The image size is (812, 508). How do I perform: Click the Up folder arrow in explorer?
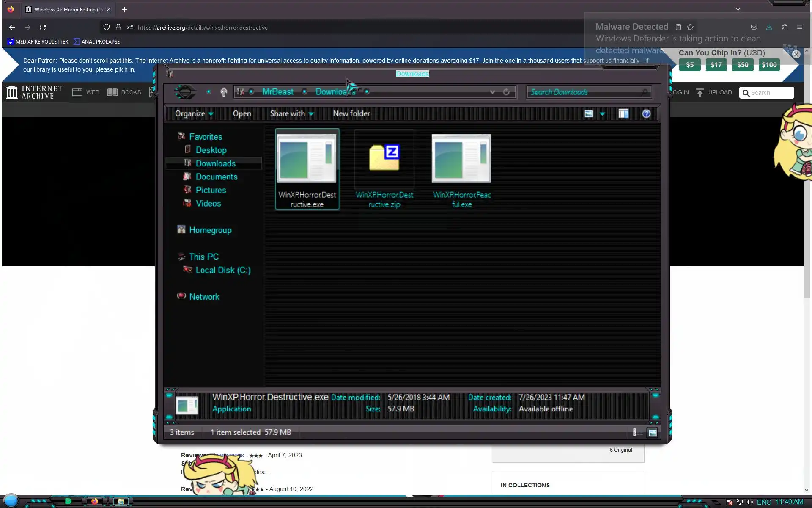pos(224,92)
